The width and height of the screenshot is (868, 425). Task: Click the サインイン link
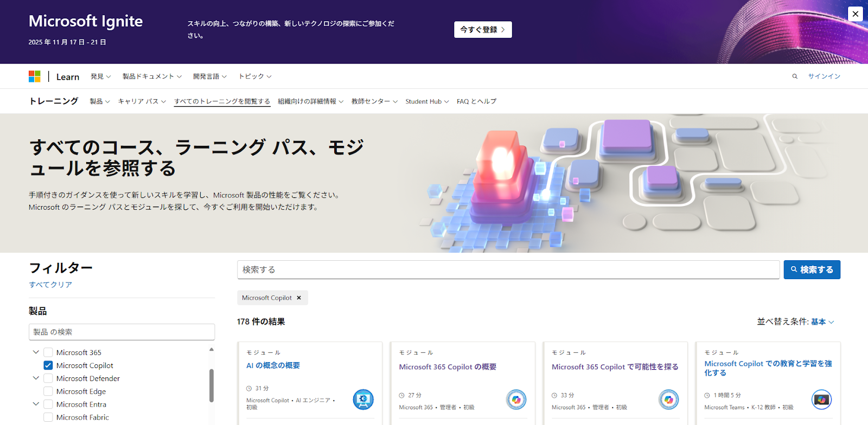824,76
